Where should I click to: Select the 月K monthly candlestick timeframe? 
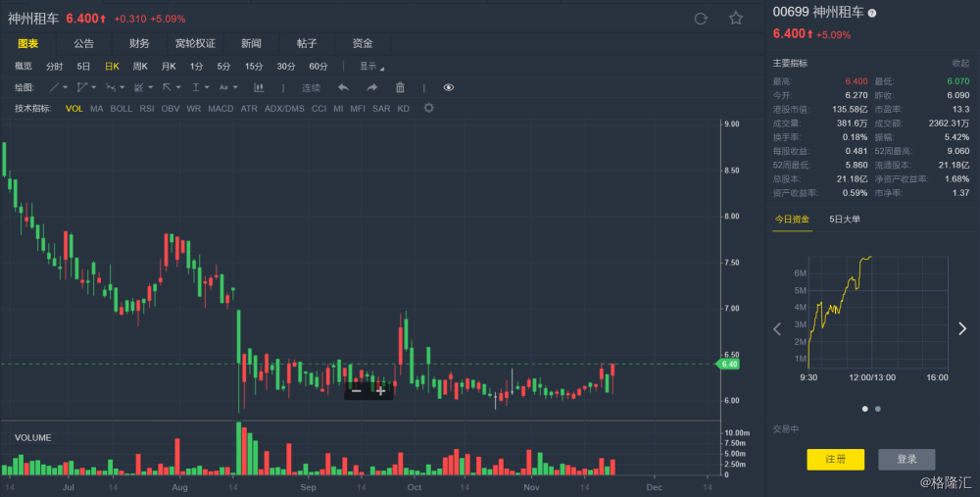(169, 67)
